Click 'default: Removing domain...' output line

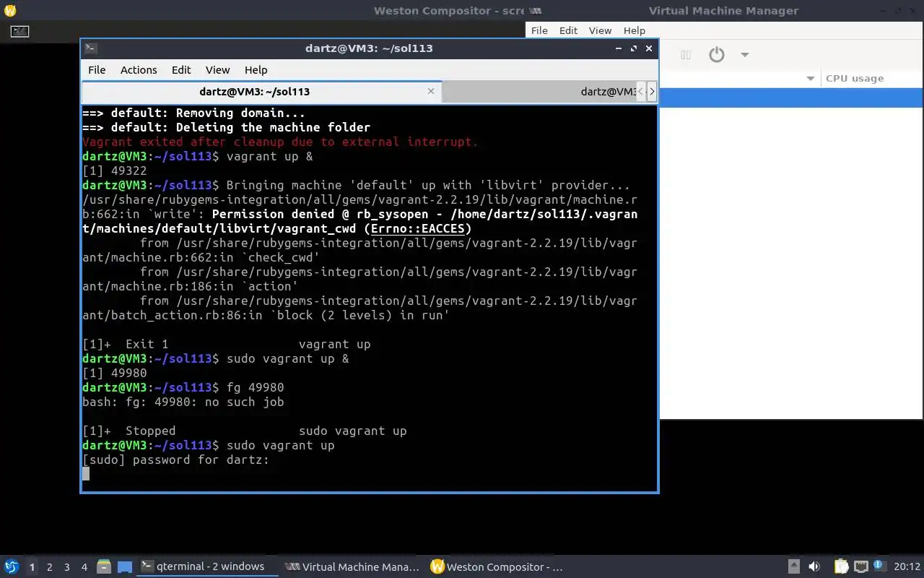pyautogui.click(x=193, y=113)
